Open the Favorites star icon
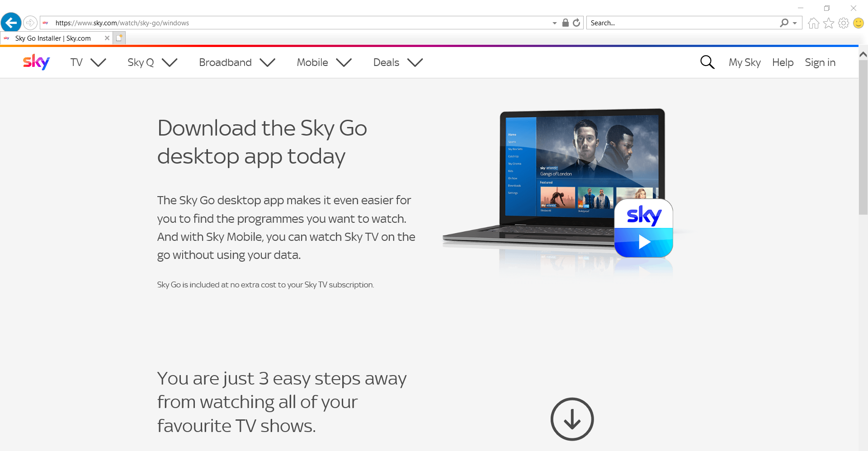Screen dimensions: 868x451 [828, 23]
